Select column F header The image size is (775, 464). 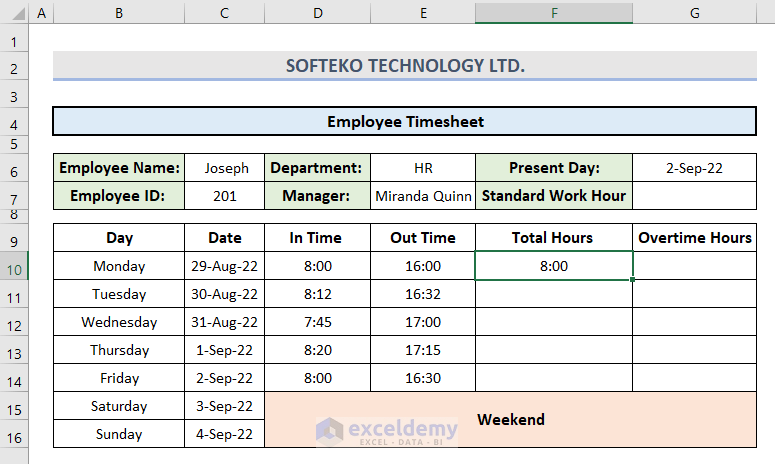pyautogui.click(x=554, y=13)
